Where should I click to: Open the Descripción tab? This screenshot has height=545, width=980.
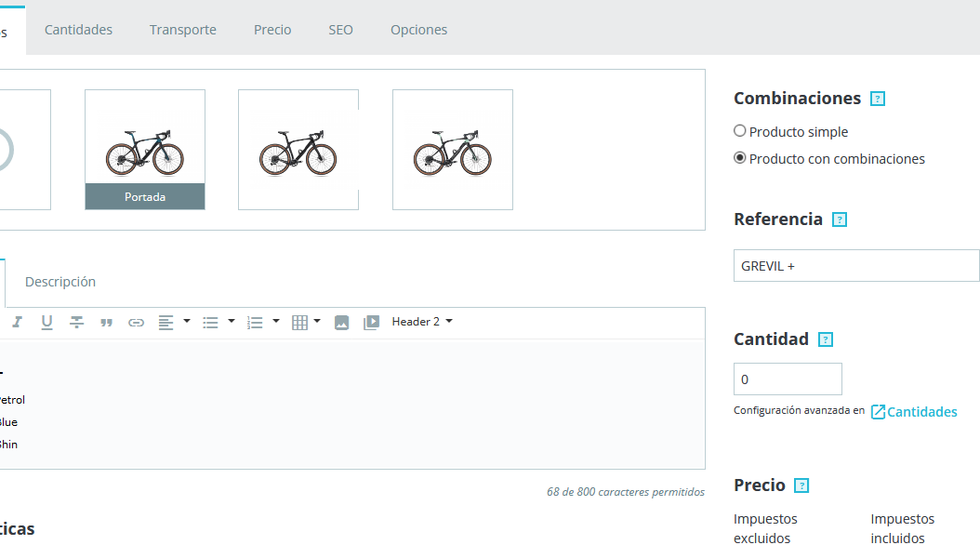click(60, 281)
